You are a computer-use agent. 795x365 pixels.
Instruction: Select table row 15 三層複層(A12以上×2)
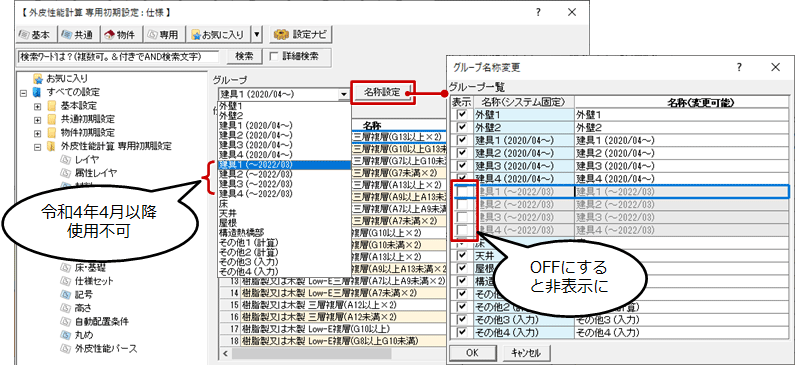[334, 305]
